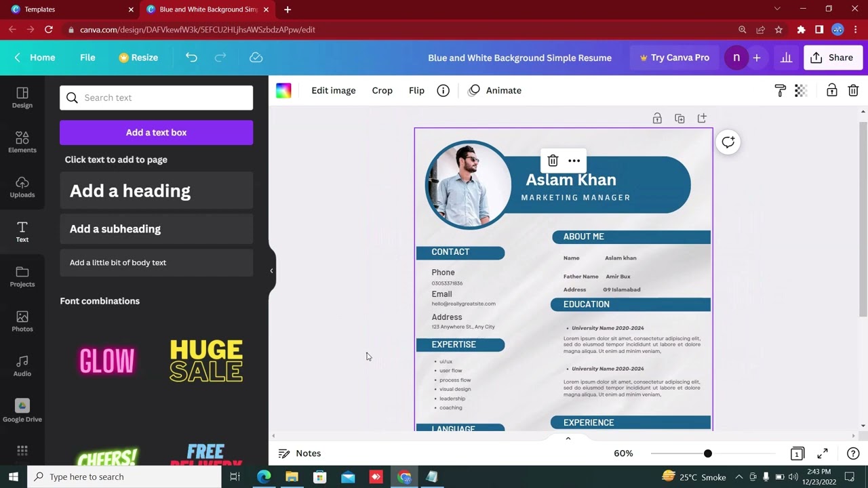This screenshot has height=488, width=868.
Task: Click Try Canva Pro
Action: [675, 58]
